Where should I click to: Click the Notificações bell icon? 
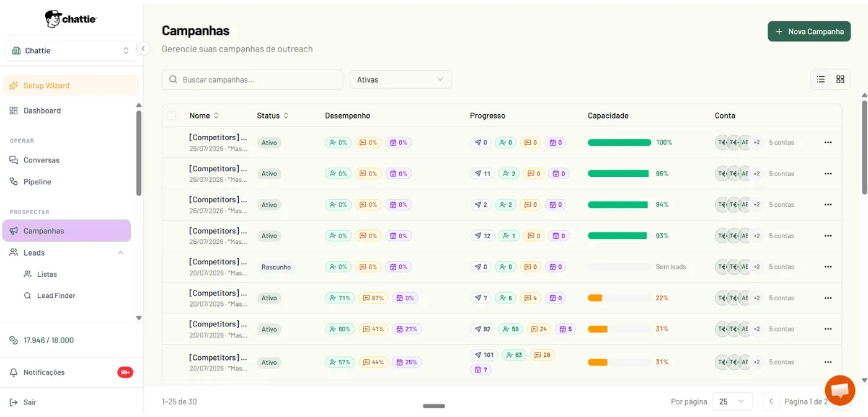14,372
